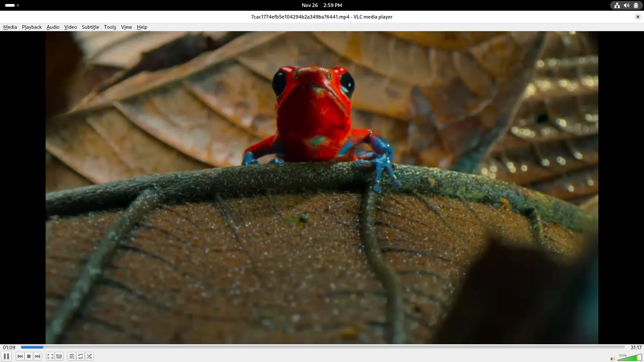Skip to previous media track
This screenshot has width=644, height=362.
(20, 356)
